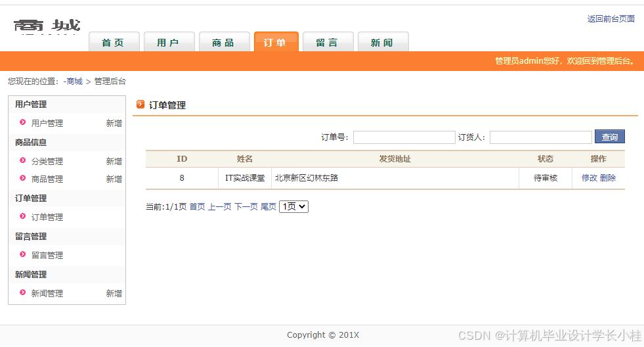Open the page selector dropdown 1页
Image resolution: width=644 pixels, height=347 pixels.
pyautogui.click(x=293, y=206)
